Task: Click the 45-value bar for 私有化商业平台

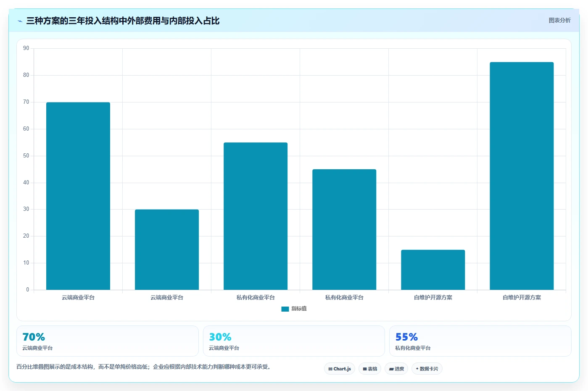Action: coord(344,229)
